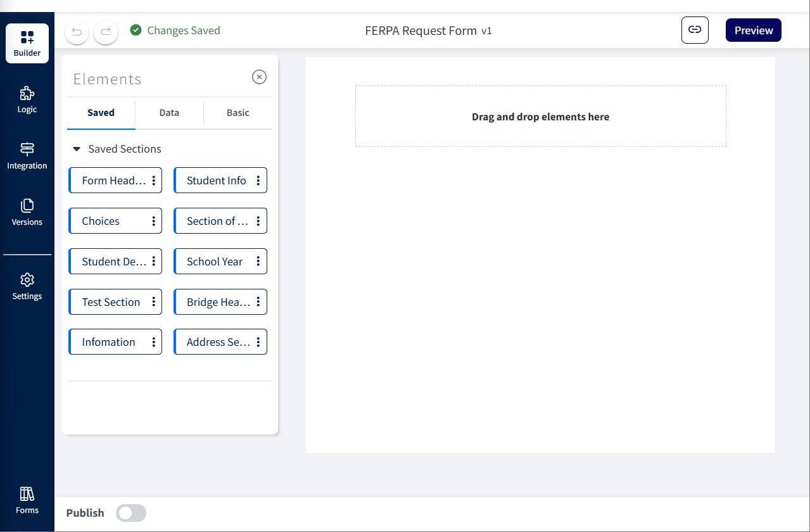The height and width of the screenshot is (532, 810).
Task: Navigate to Forms via sidebar icon
Action: (27, 500)
